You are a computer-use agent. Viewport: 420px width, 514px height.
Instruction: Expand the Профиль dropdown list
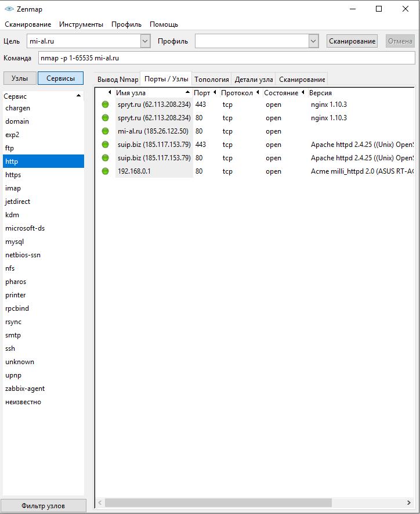tap(313, 41)
